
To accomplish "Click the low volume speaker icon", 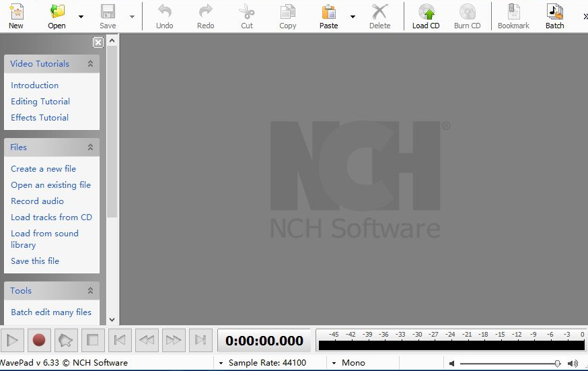I will (x=452, y=363).
